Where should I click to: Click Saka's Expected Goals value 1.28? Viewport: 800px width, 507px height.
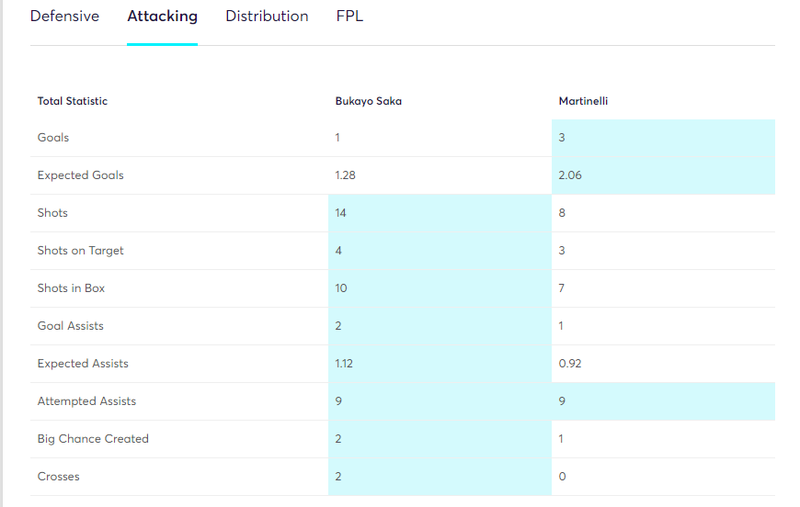click(x=345, y=175)
